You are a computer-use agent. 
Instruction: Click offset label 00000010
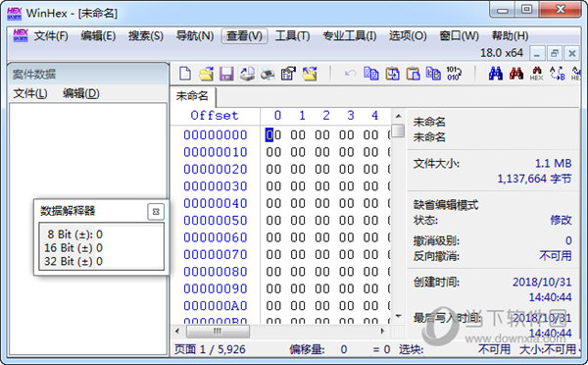pos(216,152)
